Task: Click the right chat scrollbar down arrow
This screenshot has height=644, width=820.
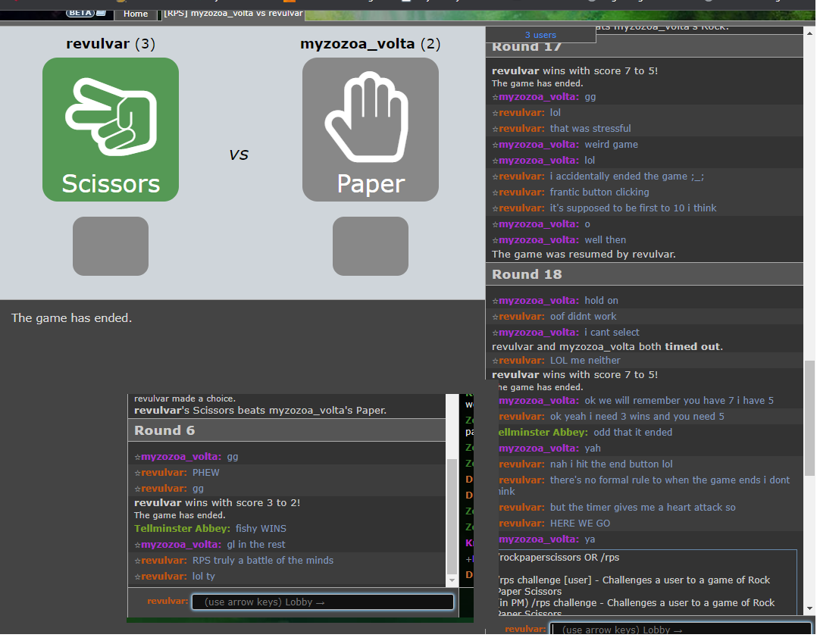Action: (810, 609)
